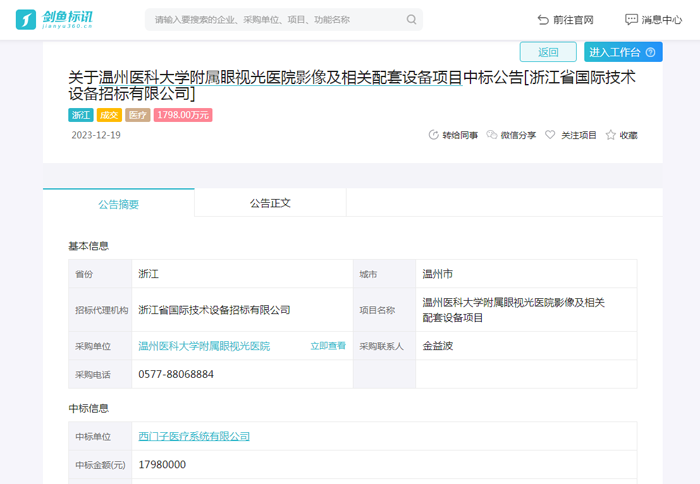Click 关注项目 text

(x=579, y=135)
